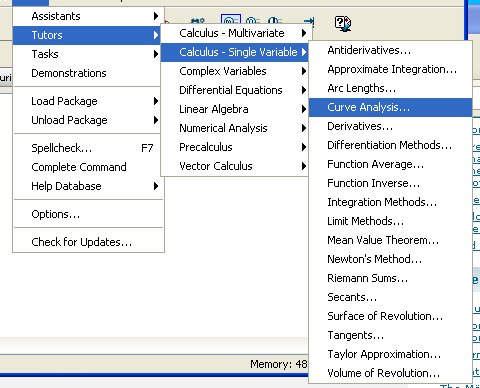Click the right-arrow tab toolbar icon
This screenshot has width=480, height=388.
click(309, 21)
